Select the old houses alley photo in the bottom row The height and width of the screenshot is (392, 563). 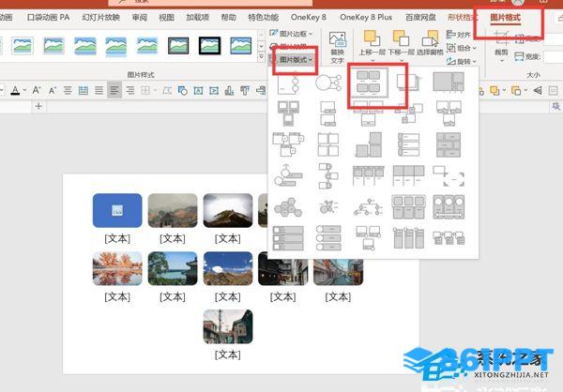pyautogui.click(x=228, y=326)
